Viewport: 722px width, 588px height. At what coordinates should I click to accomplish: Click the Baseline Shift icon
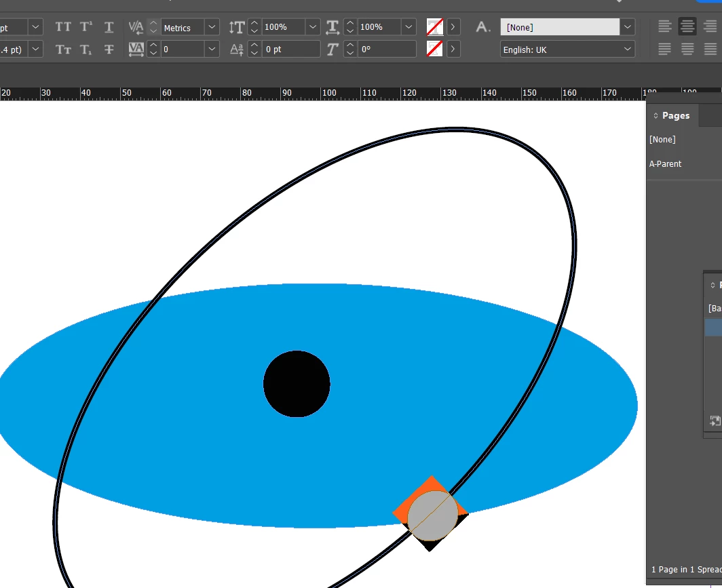pyautogui.click(x=237, y=50)
